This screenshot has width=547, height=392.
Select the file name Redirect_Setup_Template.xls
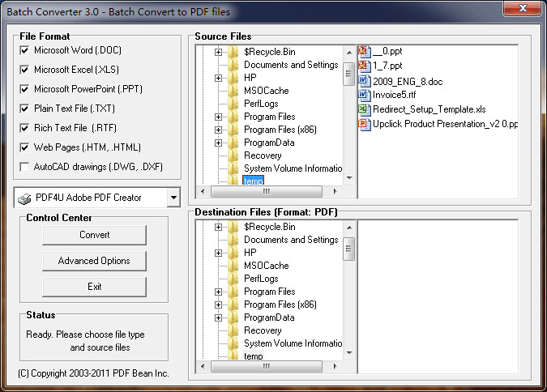(429, 109)
